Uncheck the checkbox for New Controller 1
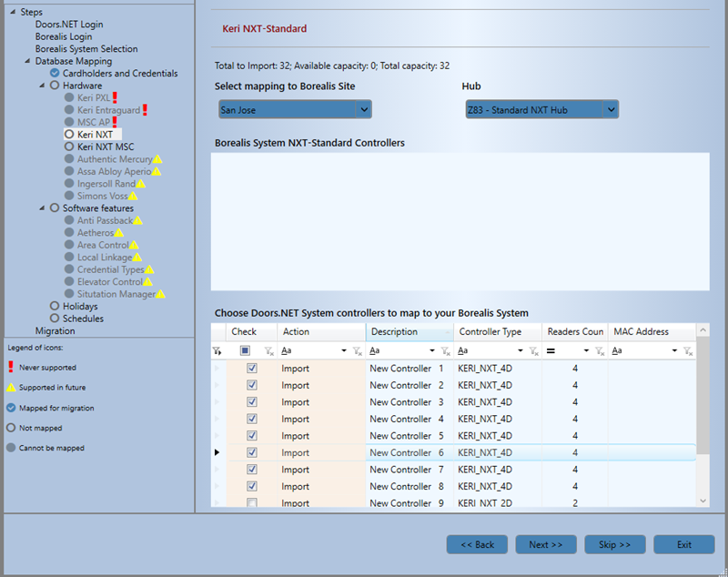This screenshot has height=577, width=728. 252,368
